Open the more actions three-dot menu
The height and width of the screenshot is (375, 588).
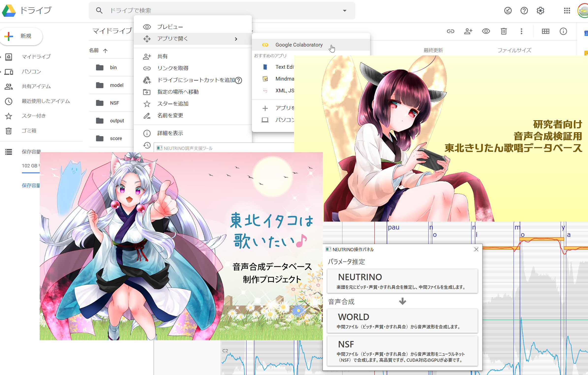pyautogui.click(x=521, y=31)
